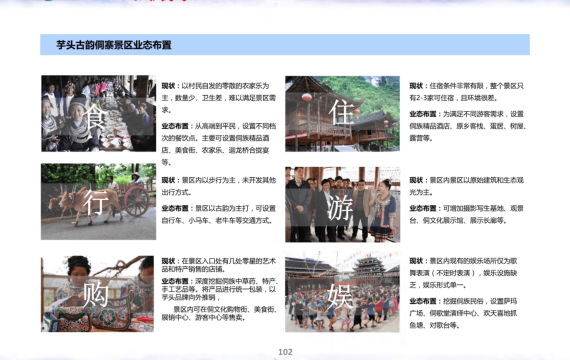The image size is (570, 360).
Task: Click text 挖掘侗族民俗，设置萨玛
Action: [480, 301]
